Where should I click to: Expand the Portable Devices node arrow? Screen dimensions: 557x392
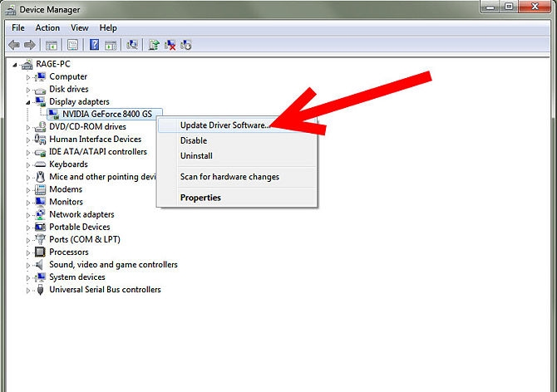coord(28,228)
